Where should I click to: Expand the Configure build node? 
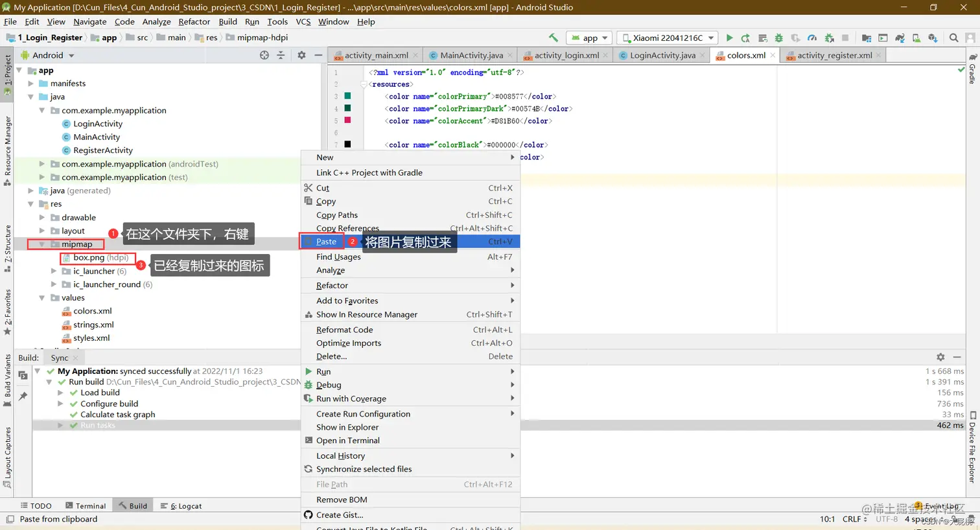pyautogui.click(x=60, y=404)
